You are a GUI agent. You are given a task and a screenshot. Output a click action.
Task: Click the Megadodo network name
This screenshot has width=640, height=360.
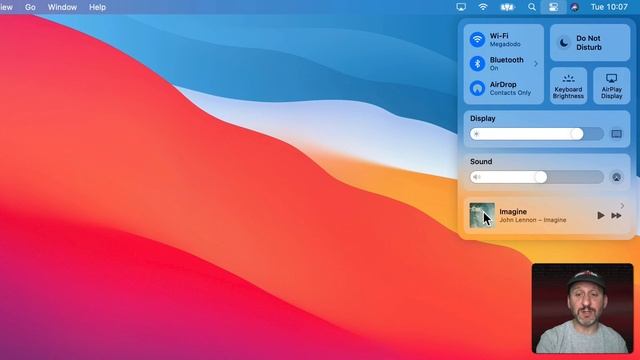505,44
